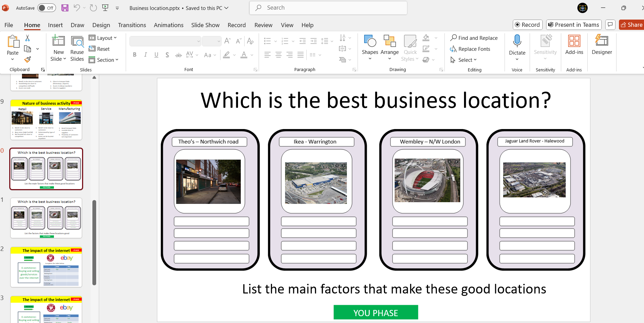Click the Share button

(x=632, y=25)
